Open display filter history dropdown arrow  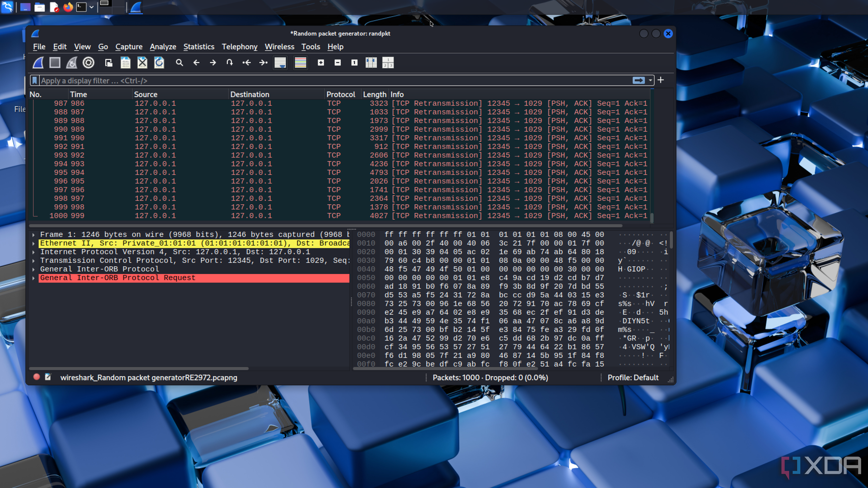point(650,80)
